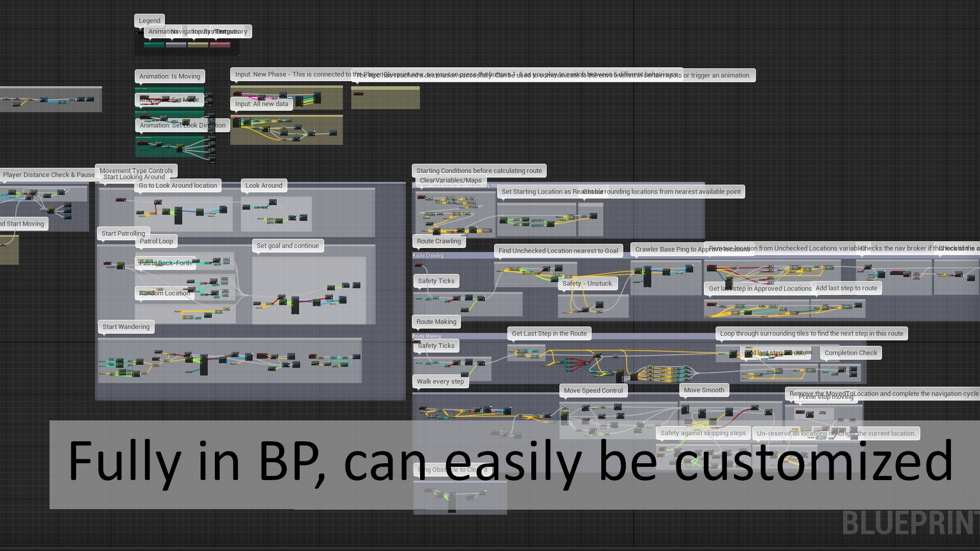
Task: Click the Walk every step comment bubble
Action: coord(440,381)
